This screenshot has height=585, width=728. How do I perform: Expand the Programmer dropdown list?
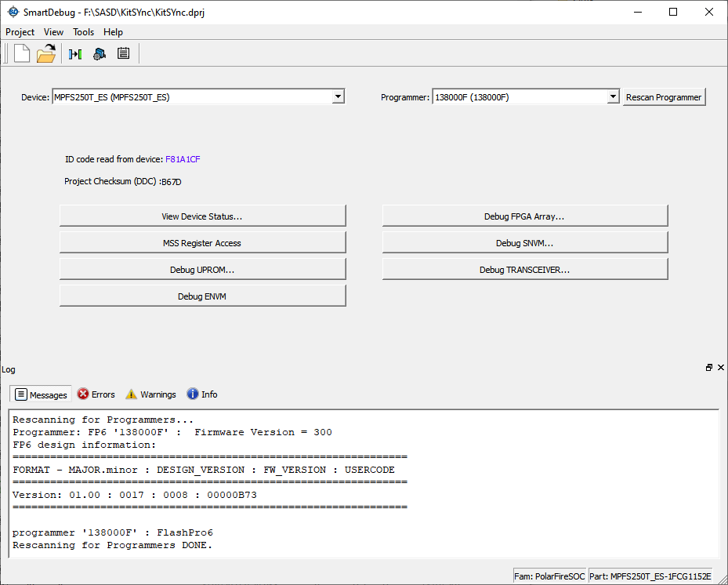613,97
